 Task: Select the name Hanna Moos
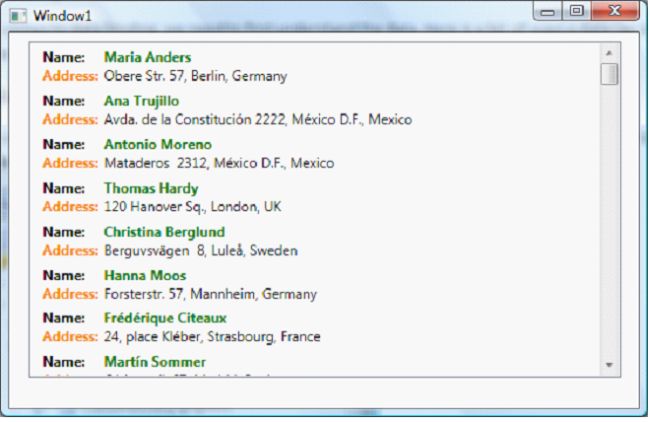pyautogui.click(x=145, y=275)
